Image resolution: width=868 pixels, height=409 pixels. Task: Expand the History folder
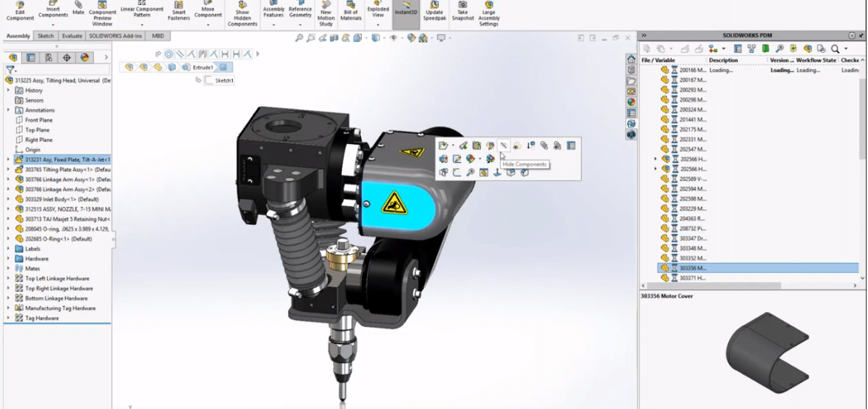[x=9, y=90]
